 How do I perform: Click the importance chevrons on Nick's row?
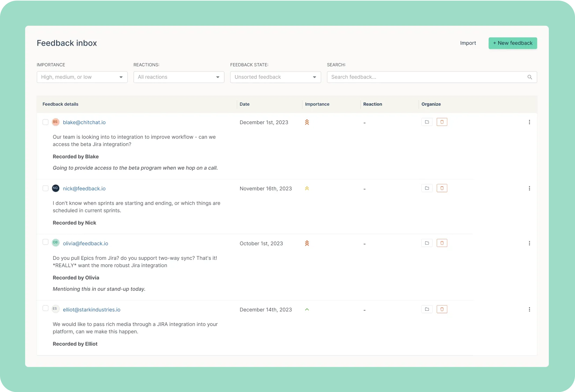tap(307, 188)
